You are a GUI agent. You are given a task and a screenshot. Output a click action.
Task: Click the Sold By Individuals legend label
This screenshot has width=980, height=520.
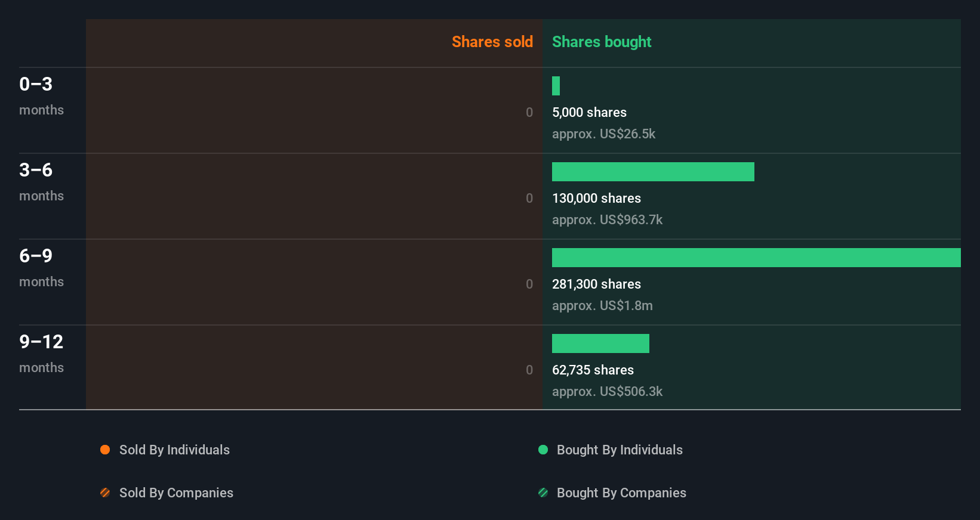(x=174, y=450)
